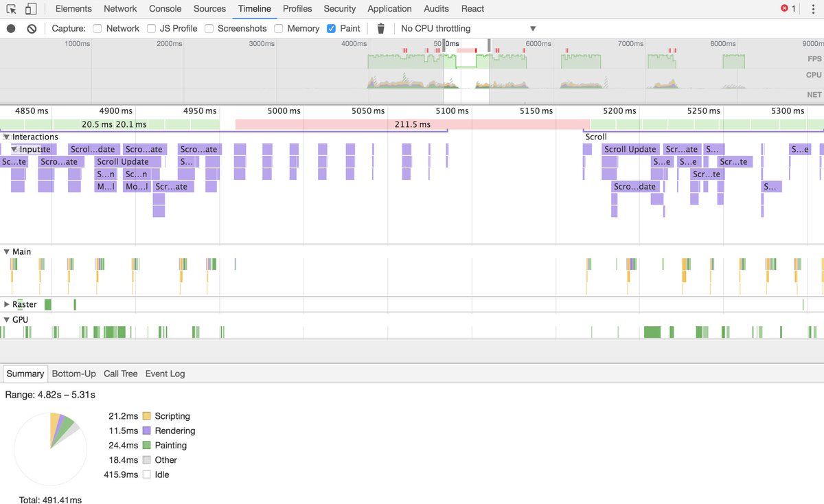Click the yellow Scripting color swatch
This screenshot has width=824, height=504.
(146, 416)
